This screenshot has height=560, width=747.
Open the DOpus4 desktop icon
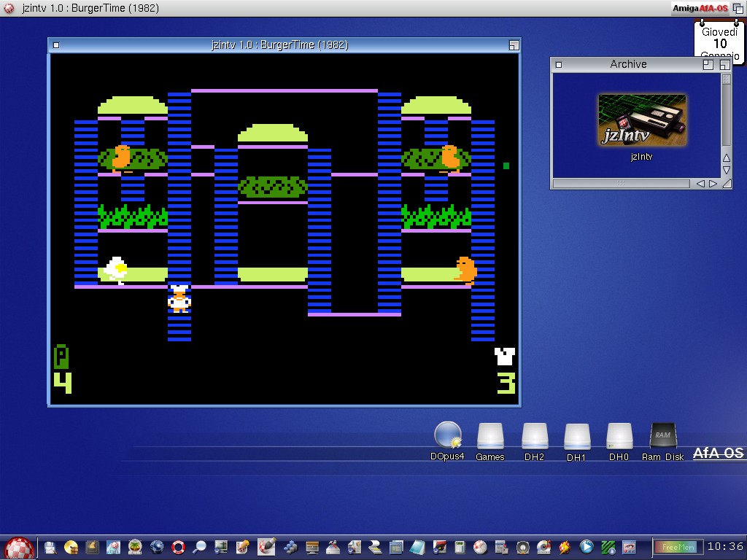[x=447, y=435]
